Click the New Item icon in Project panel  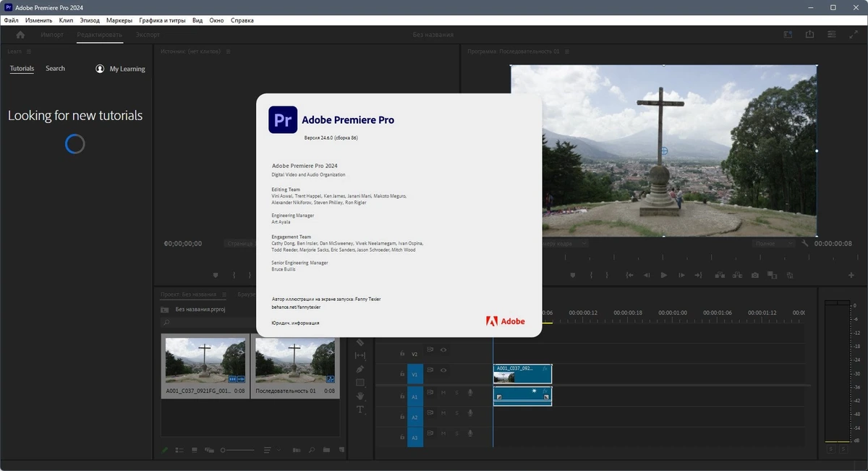coord(341,450)
